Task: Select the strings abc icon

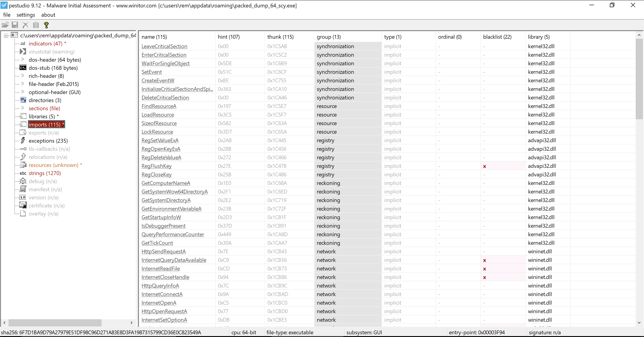Action: coord(23,173)
